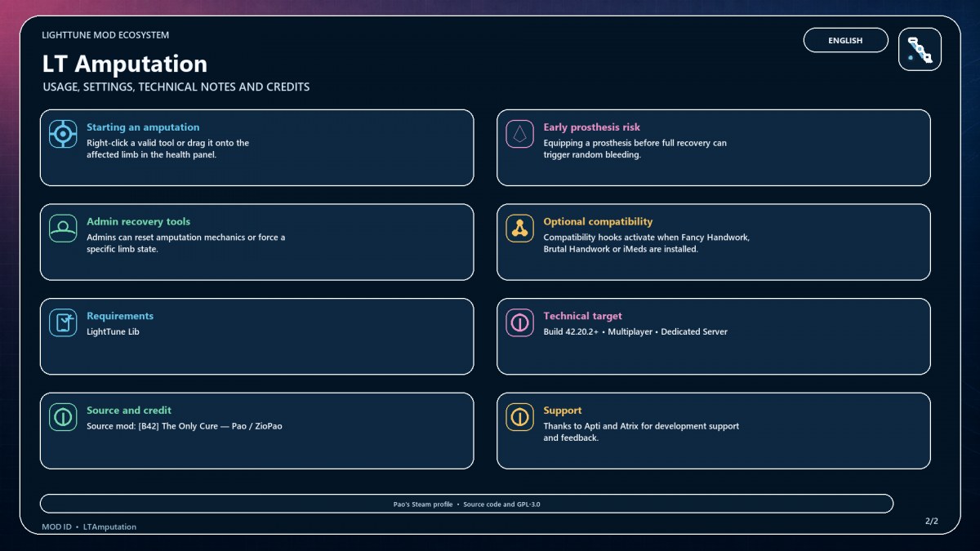The image size is (980, 551).
Task: Click the Admin recovery tools person icon
Action: tap(63, 229)
